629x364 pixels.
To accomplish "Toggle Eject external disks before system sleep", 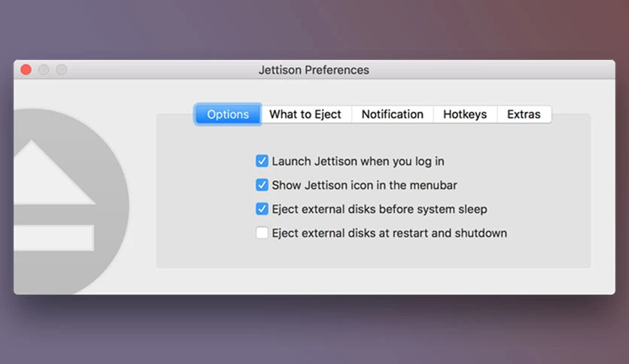I will (262, 209).
